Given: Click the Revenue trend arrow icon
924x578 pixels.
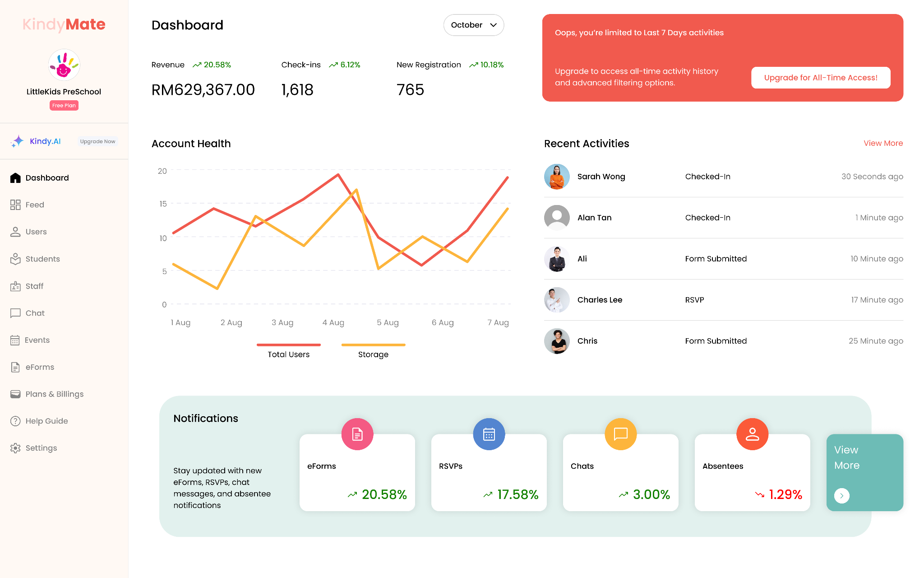Looking at the screenshot, I should coord(197,65).
